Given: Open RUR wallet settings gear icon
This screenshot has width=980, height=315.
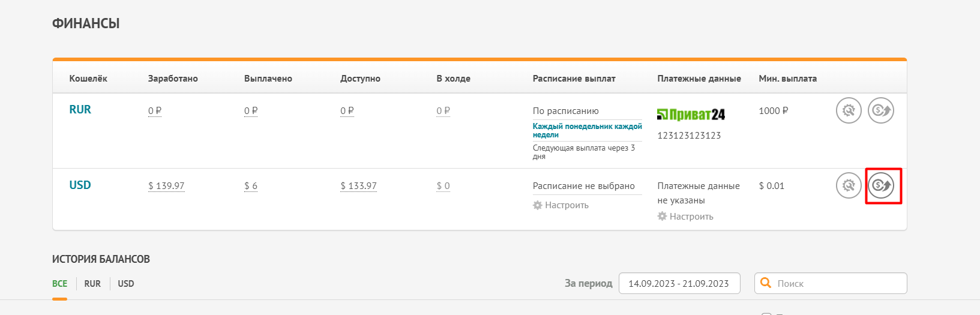Looking at the screenshot, I should coord(849,110).
